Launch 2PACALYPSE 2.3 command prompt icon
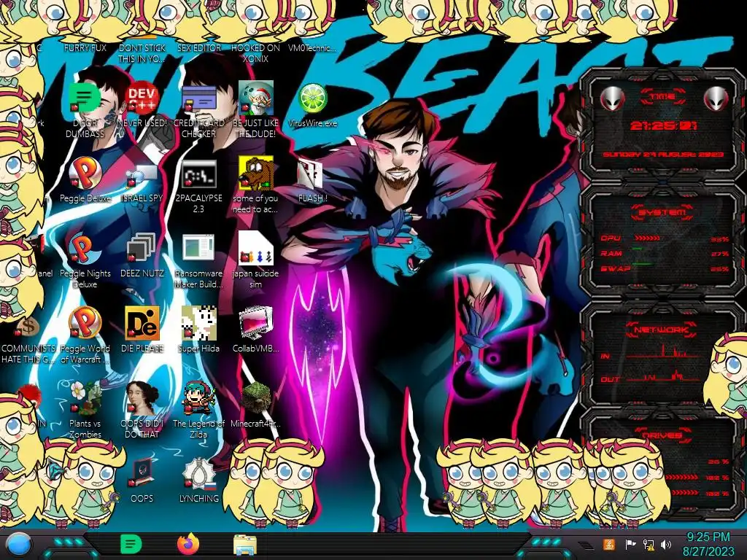This screenshot has width=747, height=560. pos(198,174)
